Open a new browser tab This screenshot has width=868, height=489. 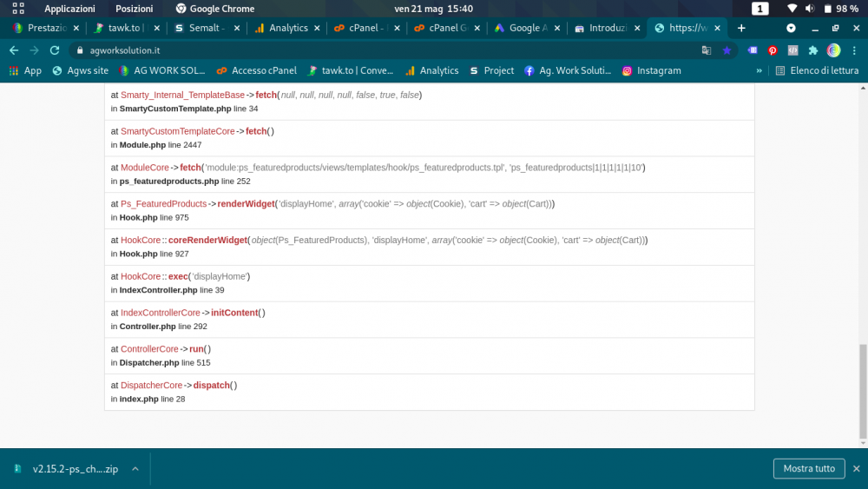click(x=741, y=29)
